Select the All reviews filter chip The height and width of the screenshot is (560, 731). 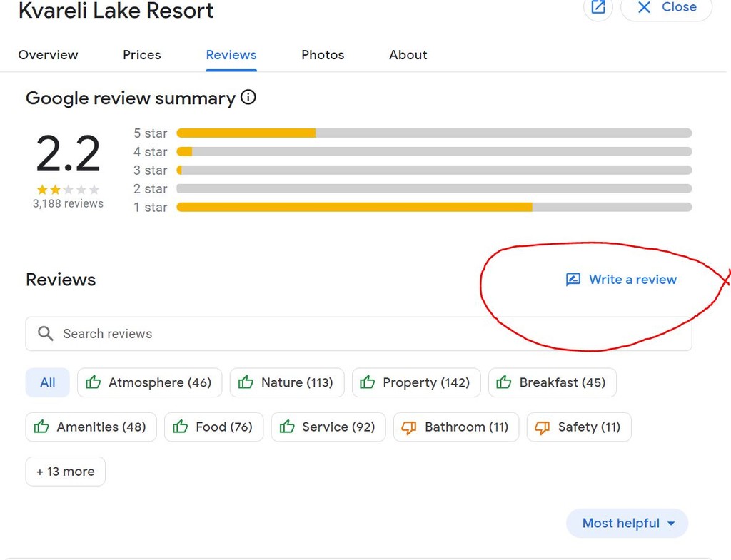coord(48,382)
